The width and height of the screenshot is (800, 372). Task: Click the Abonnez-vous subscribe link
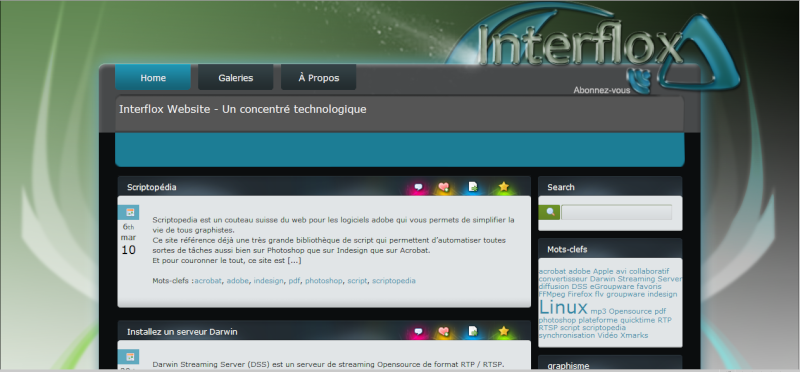(602, 90)
